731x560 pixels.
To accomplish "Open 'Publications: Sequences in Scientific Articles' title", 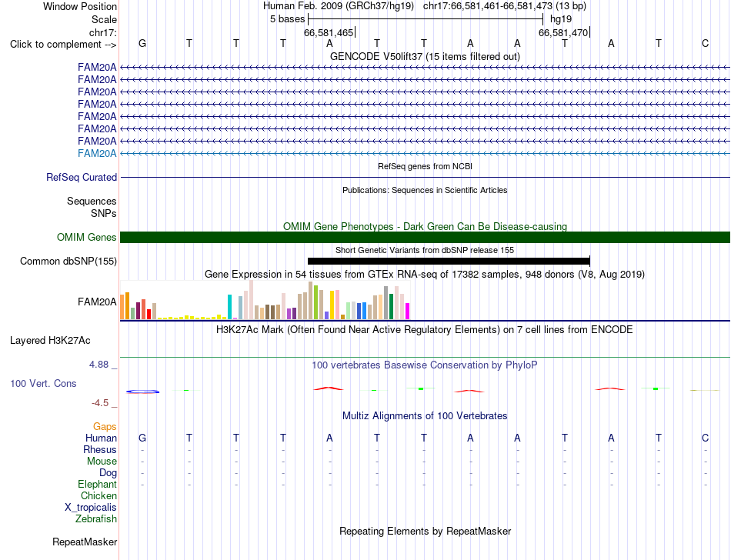I will 425,190.
